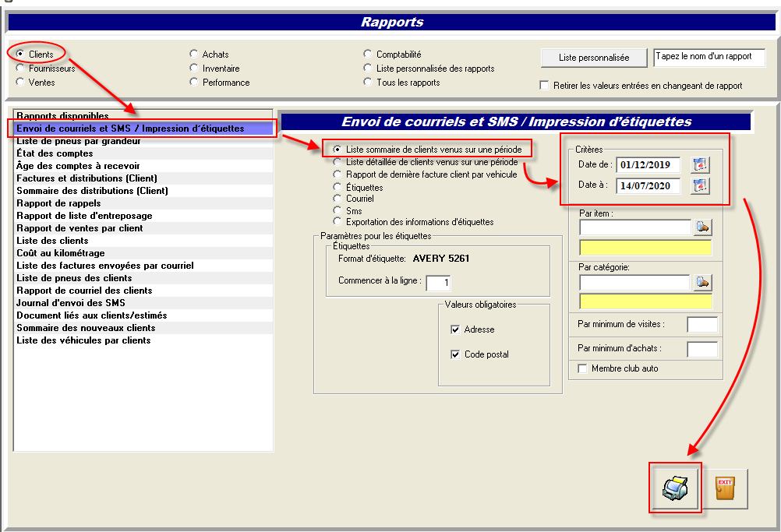Screen dimensions: 781x532
Task: Select État des comptes report
Action: pos(143,153)
